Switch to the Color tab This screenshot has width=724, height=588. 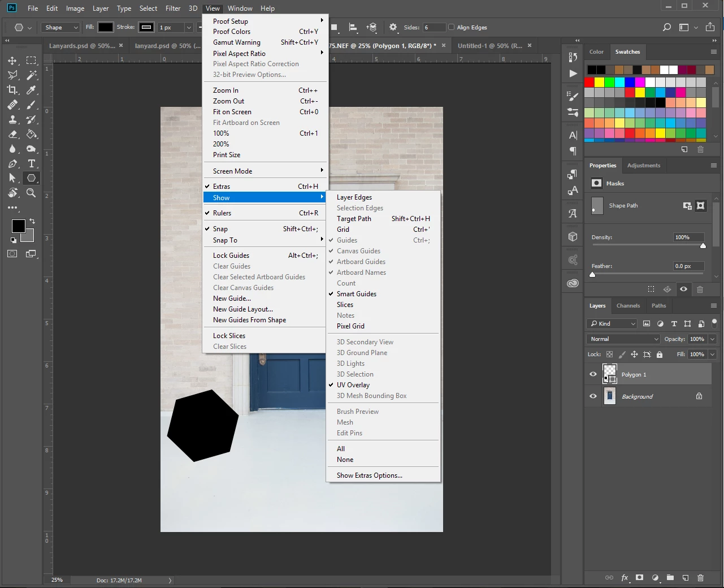pyautogui.click(x=596, y=51)
